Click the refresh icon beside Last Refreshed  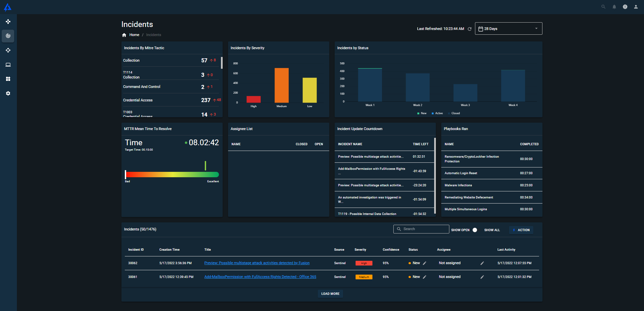(x=469, y=29)
